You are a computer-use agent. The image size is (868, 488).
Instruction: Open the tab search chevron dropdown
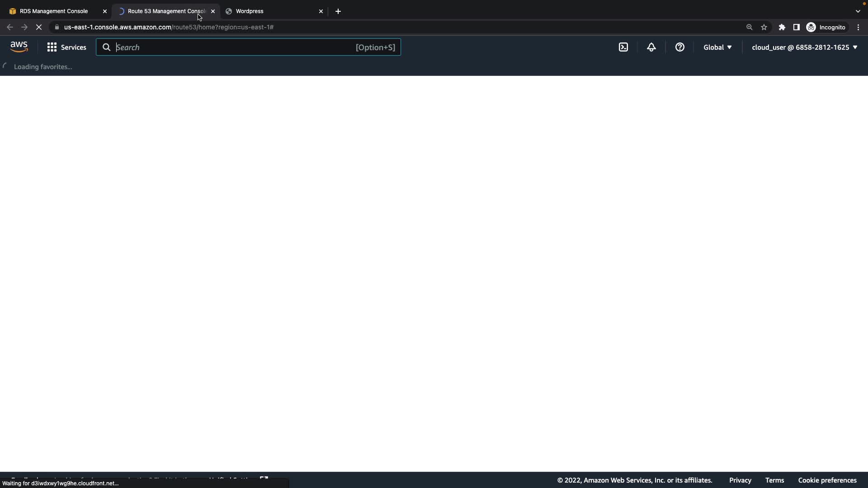pyautogui.click(x=858, y=11)
